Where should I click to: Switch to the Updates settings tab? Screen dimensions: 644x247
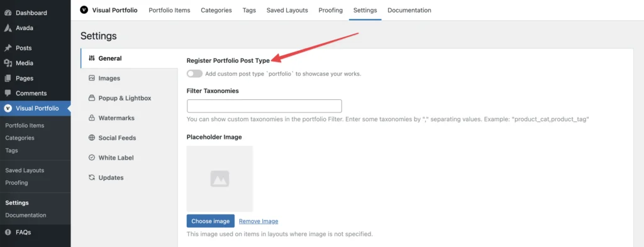[130, 178]
